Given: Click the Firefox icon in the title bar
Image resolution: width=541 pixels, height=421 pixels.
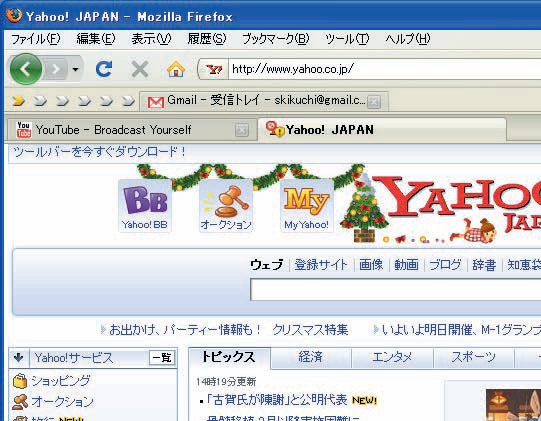Looking at the screenshot, I should [x=14, y=16].
